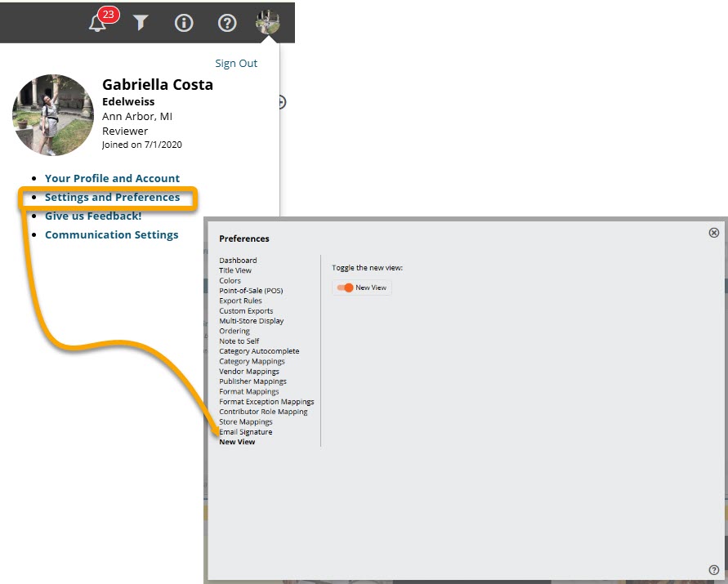Select Ordering preference
This screenshot has width=728, height=584.
click(234, 331)
